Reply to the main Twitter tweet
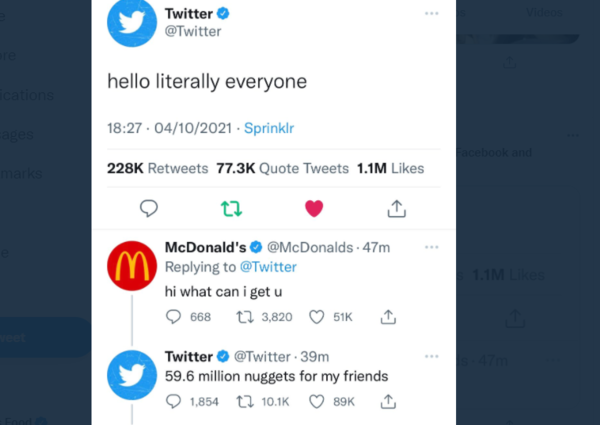600x425 pixels. click(149, 208)
